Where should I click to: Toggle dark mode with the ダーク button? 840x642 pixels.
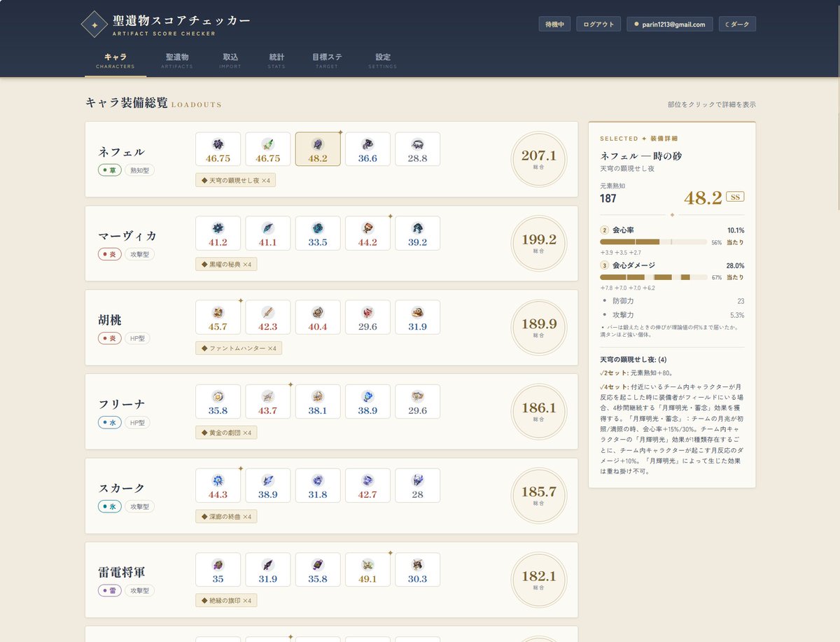coord(737,25)
